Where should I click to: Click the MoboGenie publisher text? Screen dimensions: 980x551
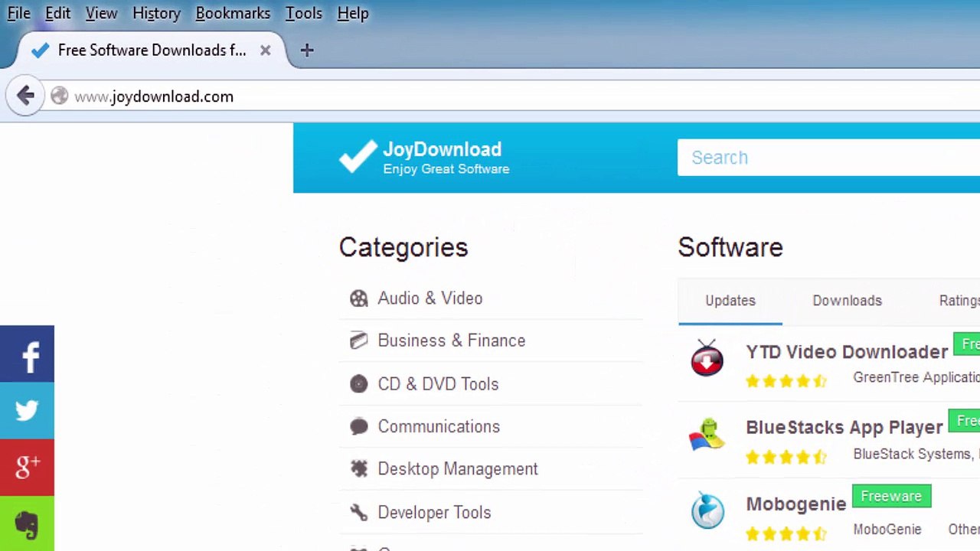point(887,530)
